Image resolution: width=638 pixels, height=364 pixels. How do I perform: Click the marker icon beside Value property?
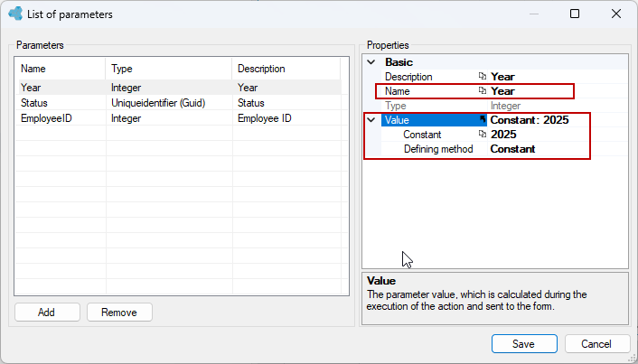(483, 119)
